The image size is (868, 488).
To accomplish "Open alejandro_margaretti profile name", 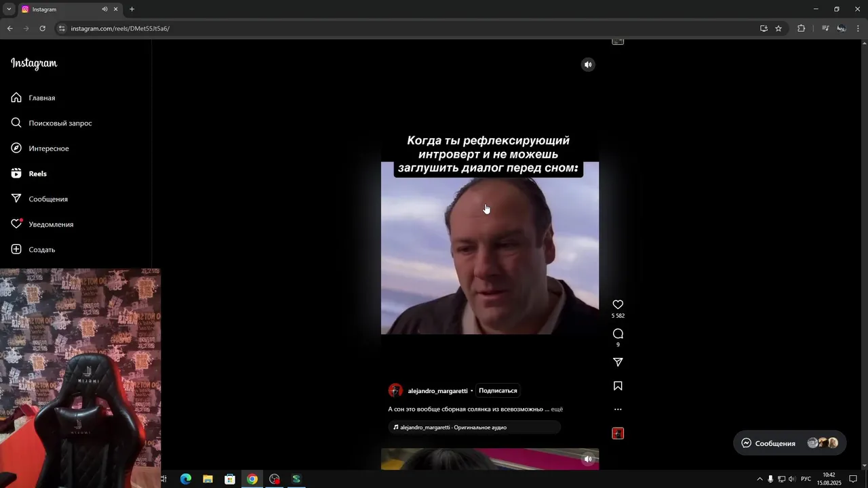I will click(437, 391).
